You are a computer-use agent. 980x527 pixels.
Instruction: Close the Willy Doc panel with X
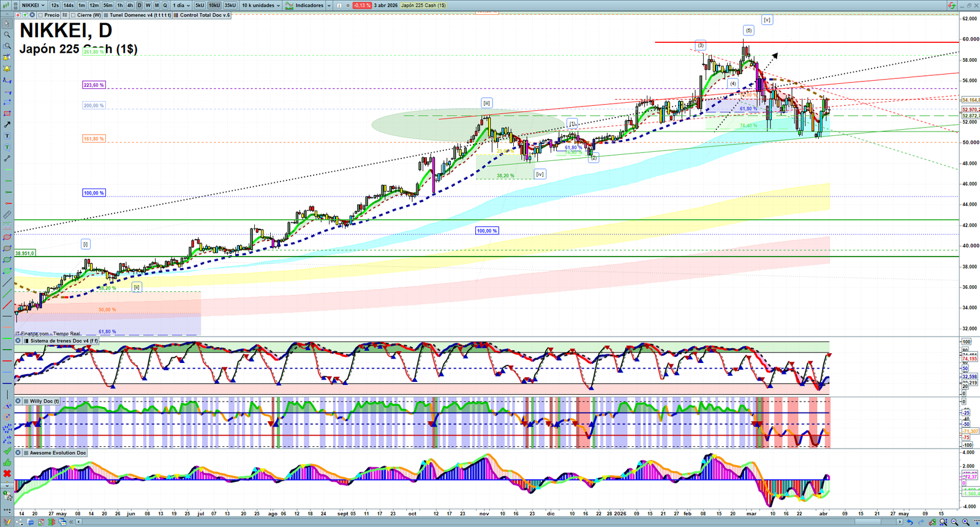tap(18, 402)
